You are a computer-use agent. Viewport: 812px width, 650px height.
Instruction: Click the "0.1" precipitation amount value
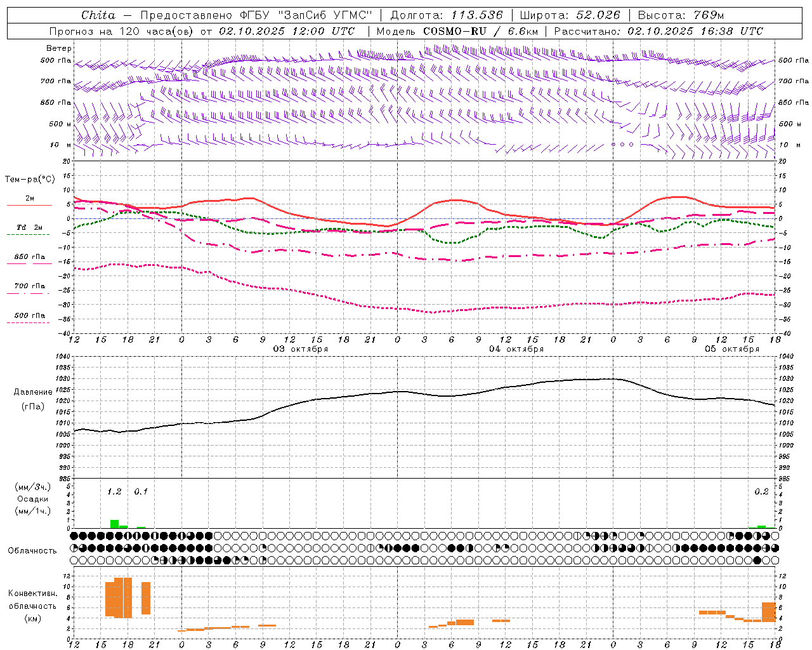(141, 491)
